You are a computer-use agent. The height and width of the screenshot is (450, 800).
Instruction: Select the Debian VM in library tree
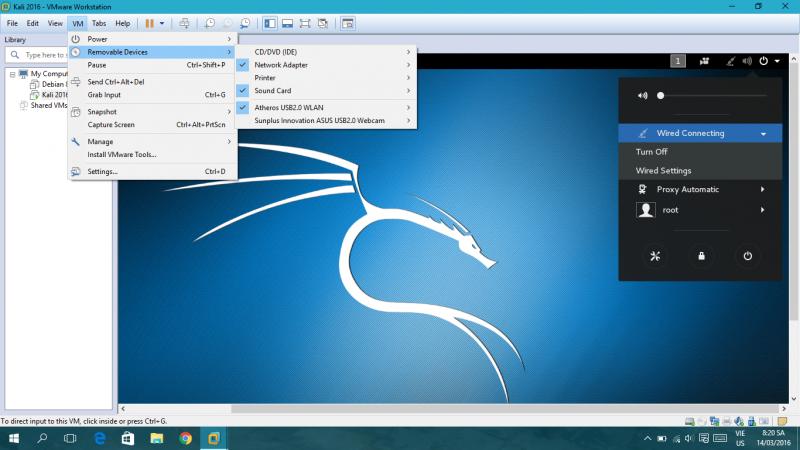coord(48,84)
